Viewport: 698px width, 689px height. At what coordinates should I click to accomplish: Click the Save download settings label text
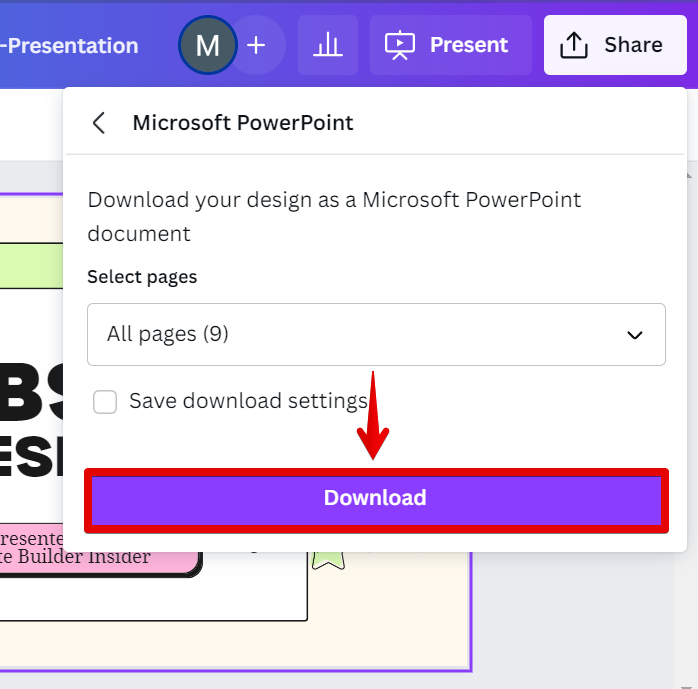click(248, 402)
